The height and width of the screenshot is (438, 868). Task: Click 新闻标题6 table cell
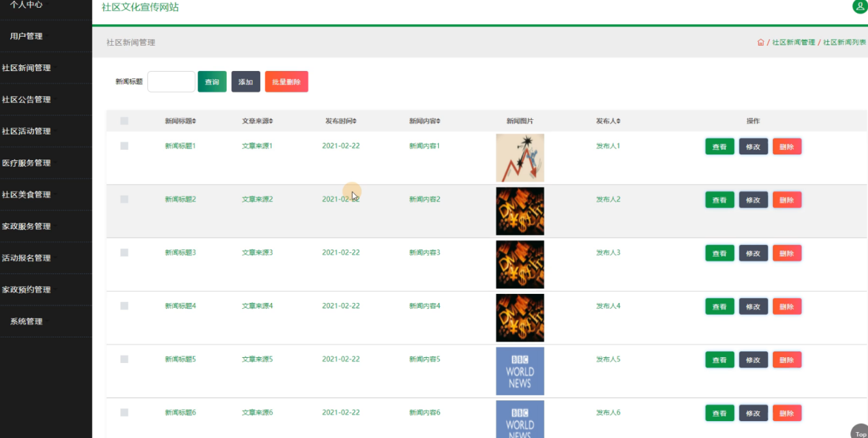(x=181, y=413)
